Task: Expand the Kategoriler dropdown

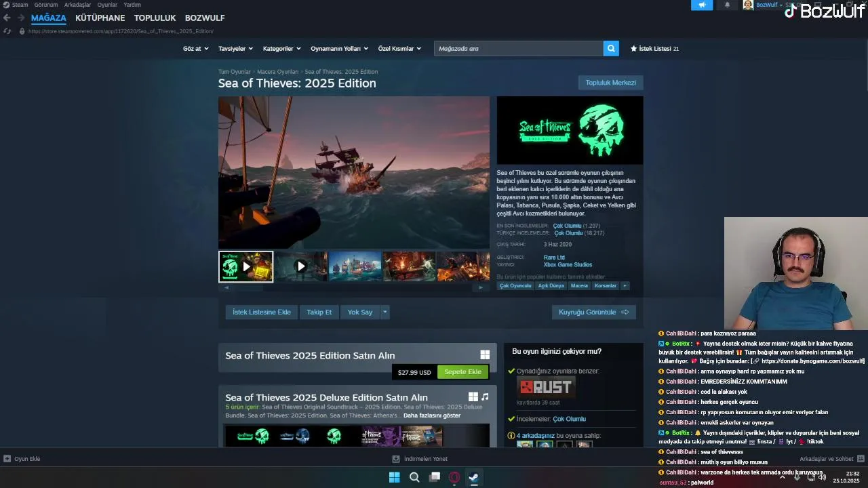Action: [x=282, y=49]
